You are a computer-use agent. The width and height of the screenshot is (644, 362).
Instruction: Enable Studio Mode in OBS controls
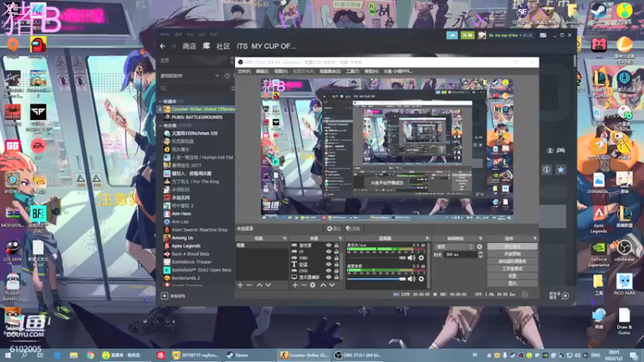tap(512, 269)
